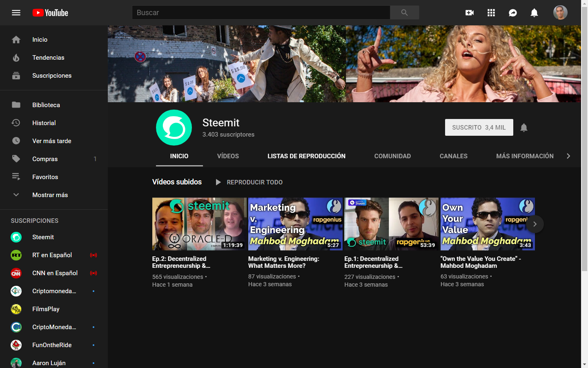Expand Mostrar más in sidebar

[x=54, y=195]
